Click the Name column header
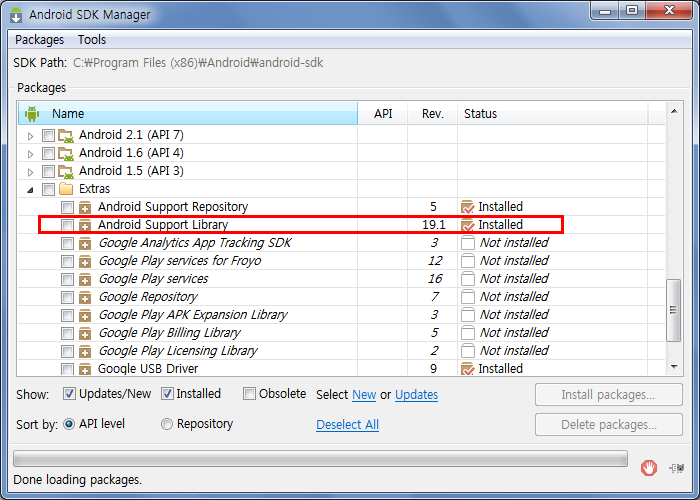Screen dimensions: 700x500 point(188,114)
